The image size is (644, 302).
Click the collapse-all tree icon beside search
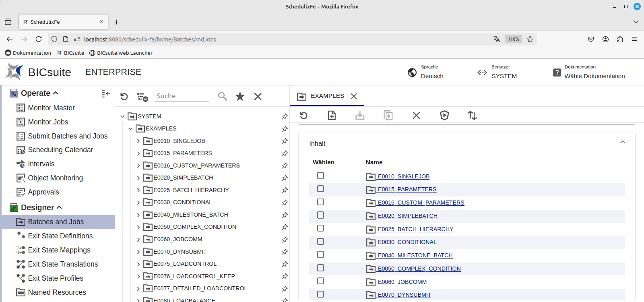[x=142, y=97]
